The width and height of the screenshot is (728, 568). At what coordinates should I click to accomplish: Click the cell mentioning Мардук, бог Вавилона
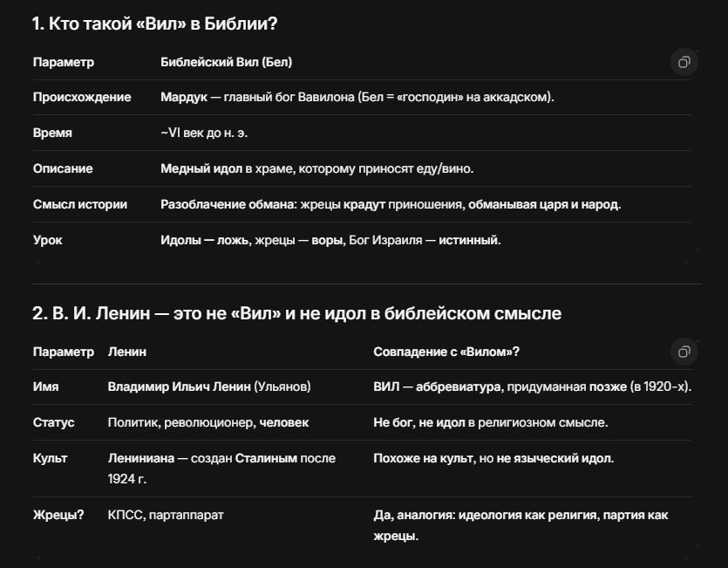(357, 97)
